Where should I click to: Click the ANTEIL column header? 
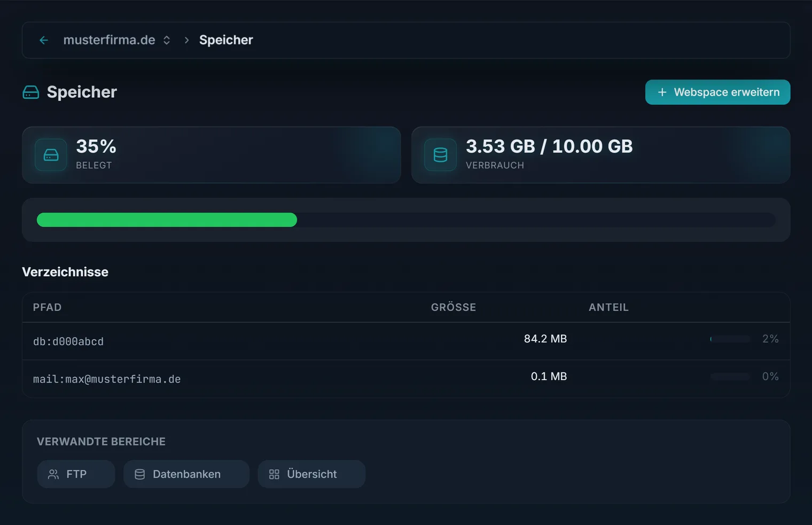[x=608, y=307]
